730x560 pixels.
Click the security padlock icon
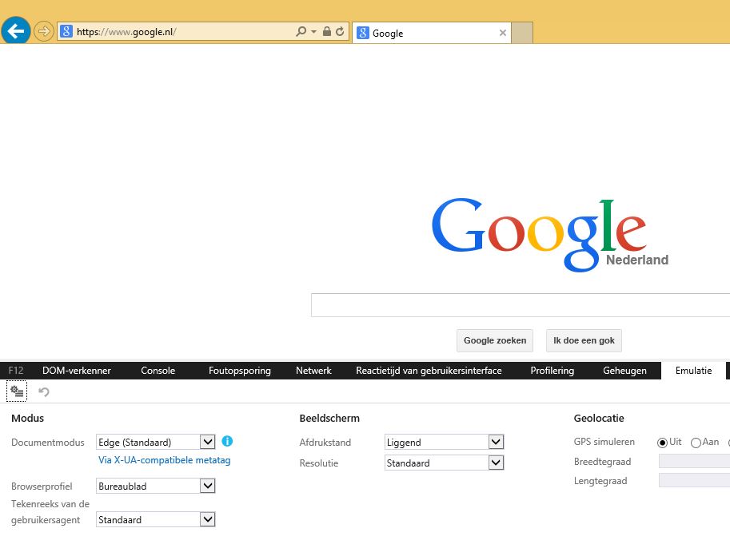(x=327, y=32)
